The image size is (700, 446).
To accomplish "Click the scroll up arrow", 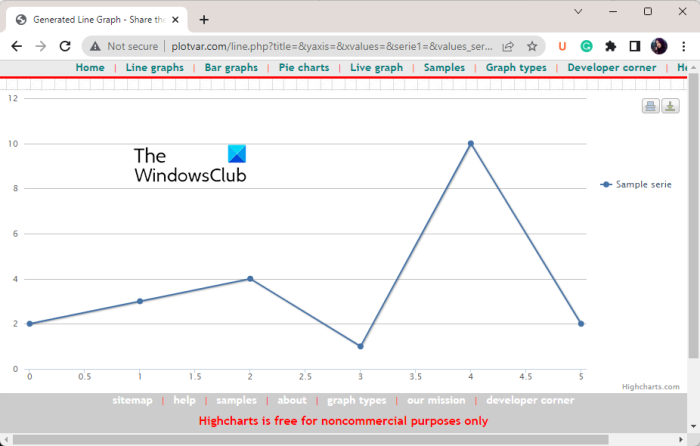I will click(693, 67).
